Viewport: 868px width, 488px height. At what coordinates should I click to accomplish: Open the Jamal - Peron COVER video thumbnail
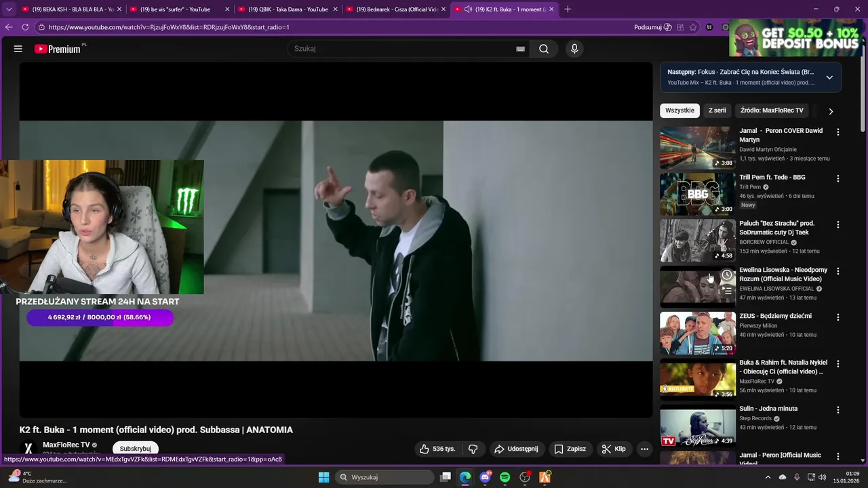point(698,148)
